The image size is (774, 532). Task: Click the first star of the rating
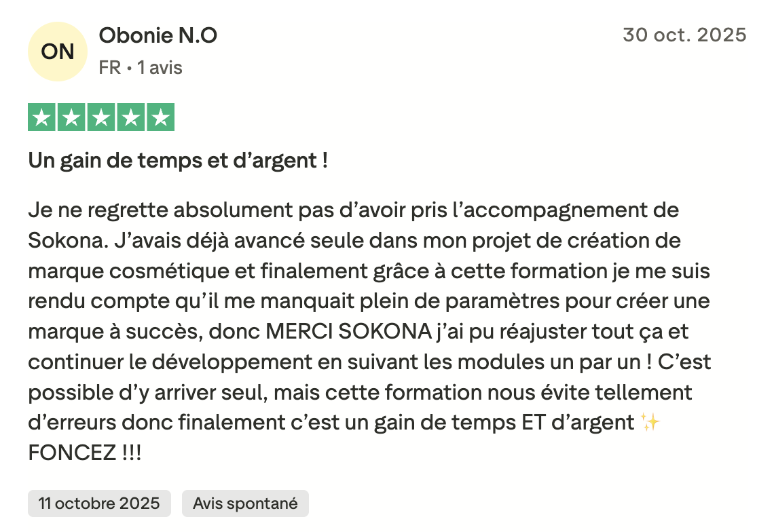(42, 117)
